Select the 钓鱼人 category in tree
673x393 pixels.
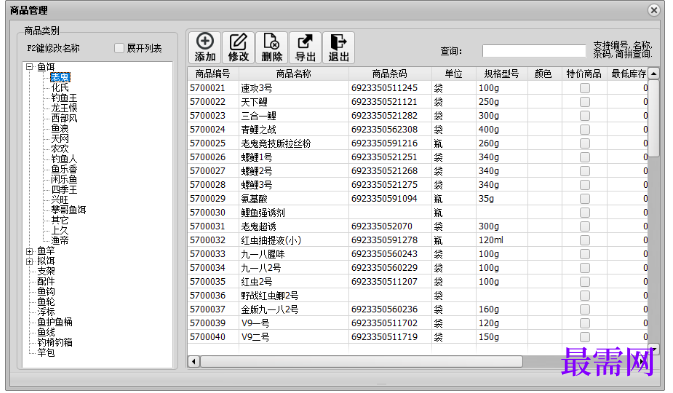64,159
